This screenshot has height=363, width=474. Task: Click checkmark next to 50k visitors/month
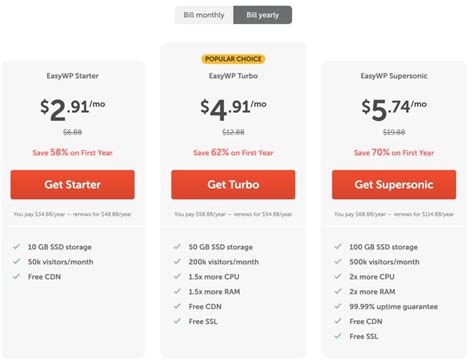(17, 261)
